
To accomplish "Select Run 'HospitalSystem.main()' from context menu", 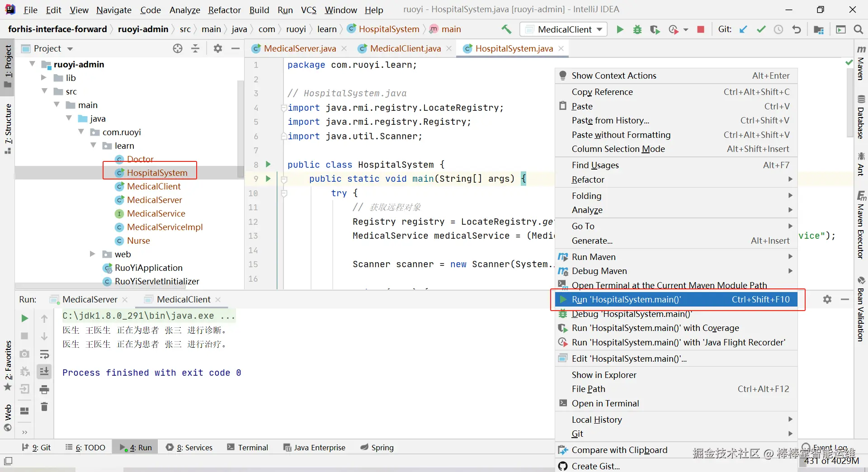I will tap(626, 299).
